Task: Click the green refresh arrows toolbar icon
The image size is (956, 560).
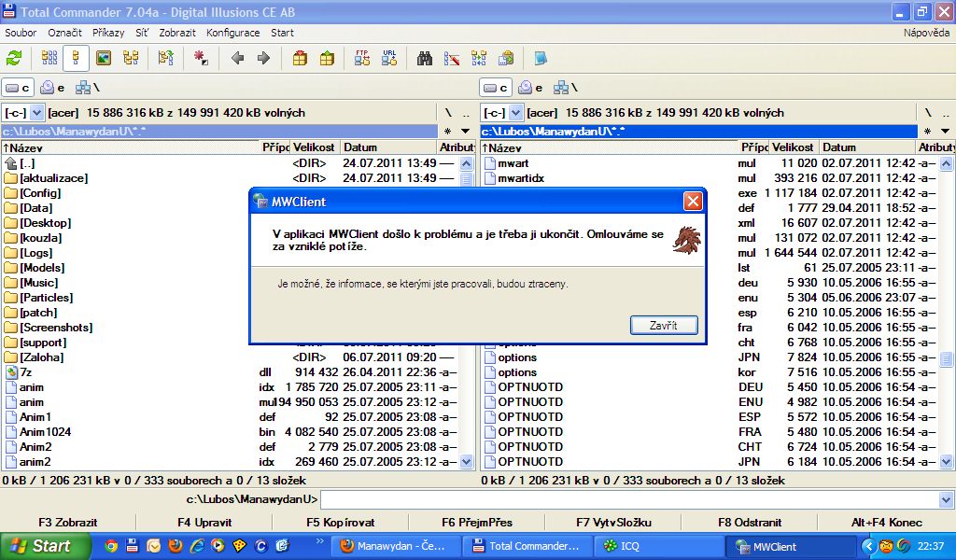Action: 14,59
